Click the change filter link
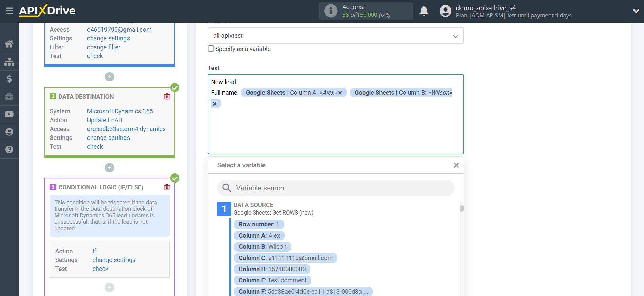The width and height of the screenshot is (644, 296). [x=103, y=47]
